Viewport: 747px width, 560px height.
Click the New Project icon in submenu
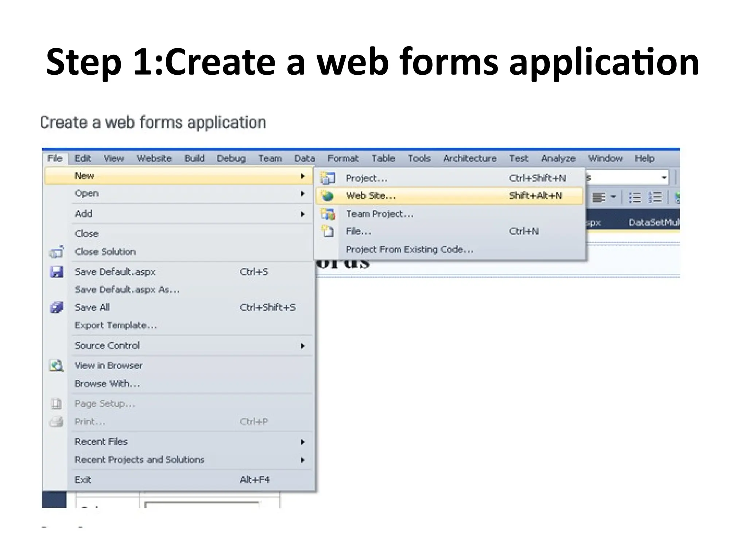pos(327,178)
